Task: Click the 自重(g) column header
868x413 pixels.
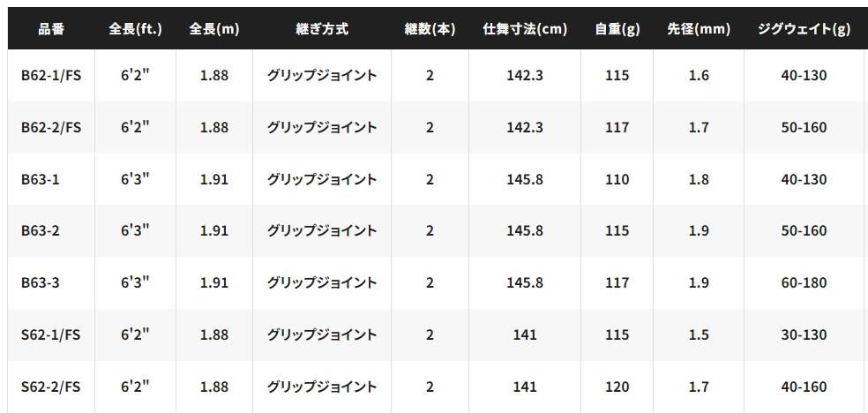Action: [617, 29]
